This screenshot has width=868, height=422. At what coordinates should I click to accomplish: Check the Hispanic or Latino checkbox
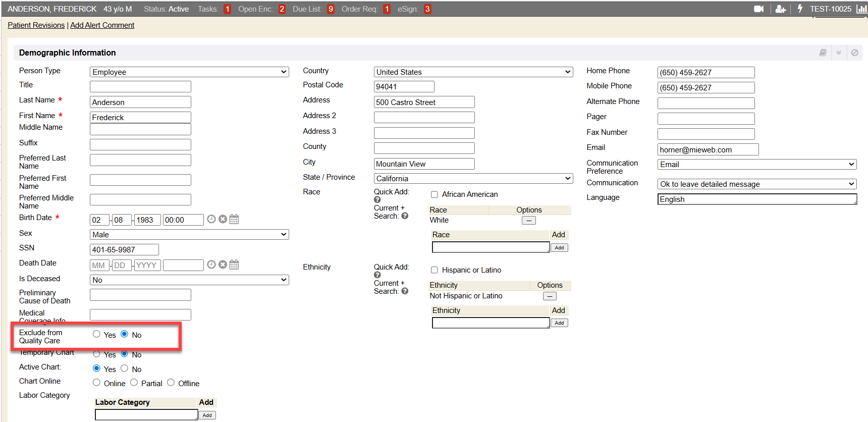pyautogui.click(x=434, y=270)
